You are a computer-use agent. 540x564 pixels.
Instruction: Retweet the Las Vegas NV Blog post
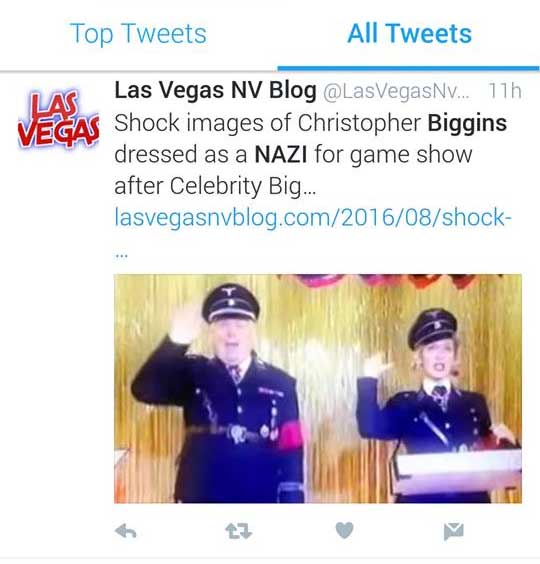coord(239,531)
